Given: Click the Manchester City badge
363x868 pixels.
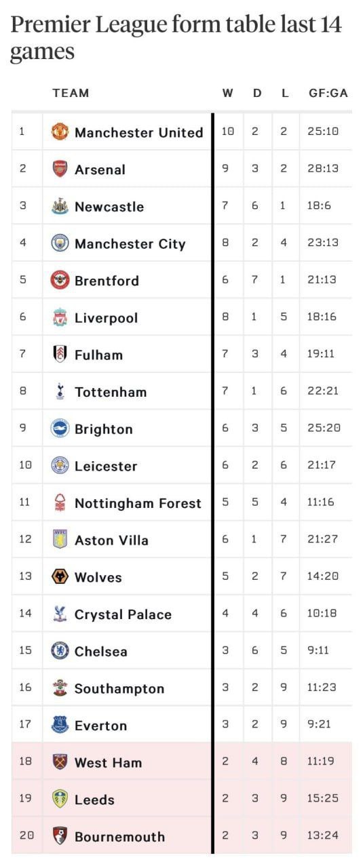Looking at the screenshot, I should (x=60, y=243).
